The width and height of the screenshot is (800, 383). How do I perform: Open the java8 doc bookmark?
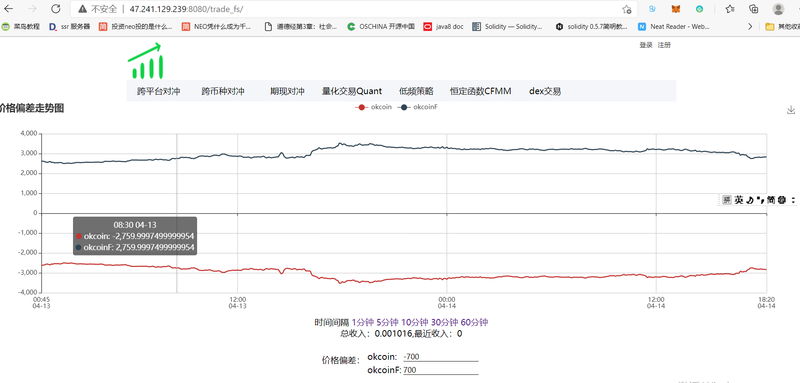coord(443,27)
